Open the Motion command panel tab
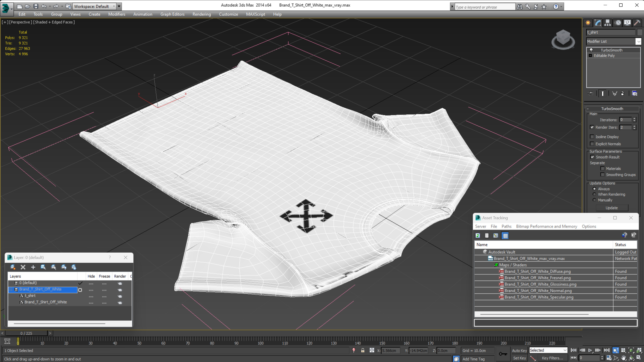644x362 pixels. point(618,23)
